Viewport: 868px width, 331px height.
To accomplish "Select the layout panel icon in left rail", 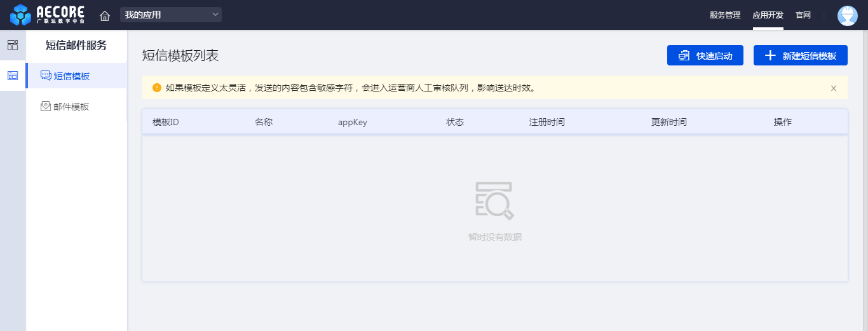I will pos(13,76).
